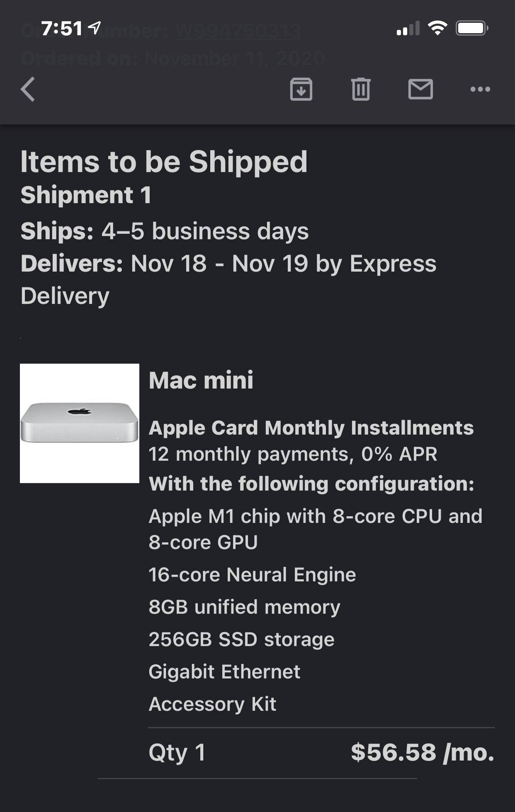Image resolution: width=515 pixels, height=812 pixels.
Task: Select the Apple Card Monthly Installments text
Action: (311, 428)
